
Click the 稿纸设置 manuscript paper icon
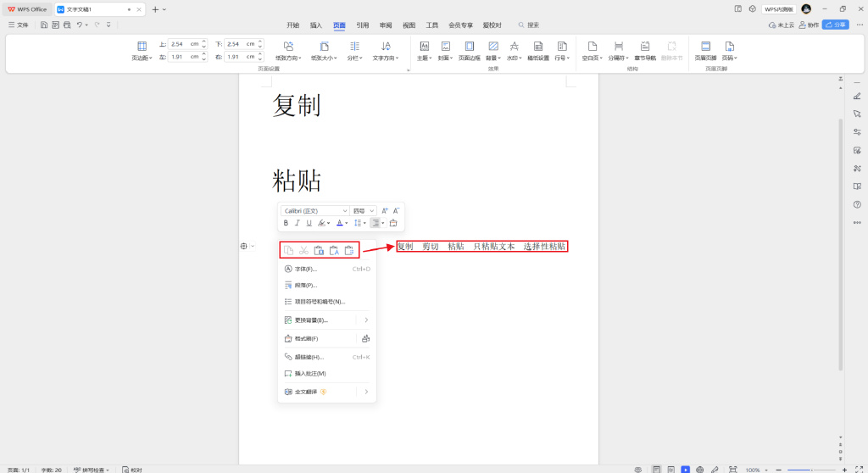538,47
